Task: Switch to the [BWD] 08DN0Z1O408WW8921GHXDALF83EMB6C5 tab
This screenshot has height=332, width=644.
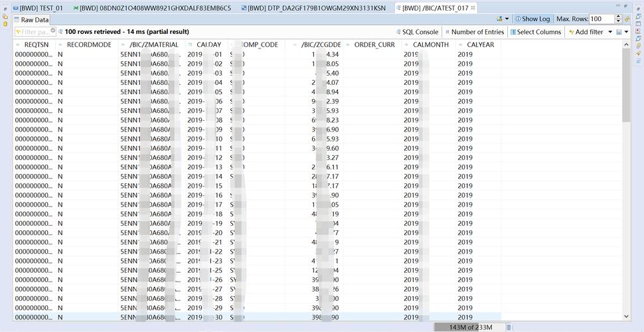Action: (x=152, y=8)
